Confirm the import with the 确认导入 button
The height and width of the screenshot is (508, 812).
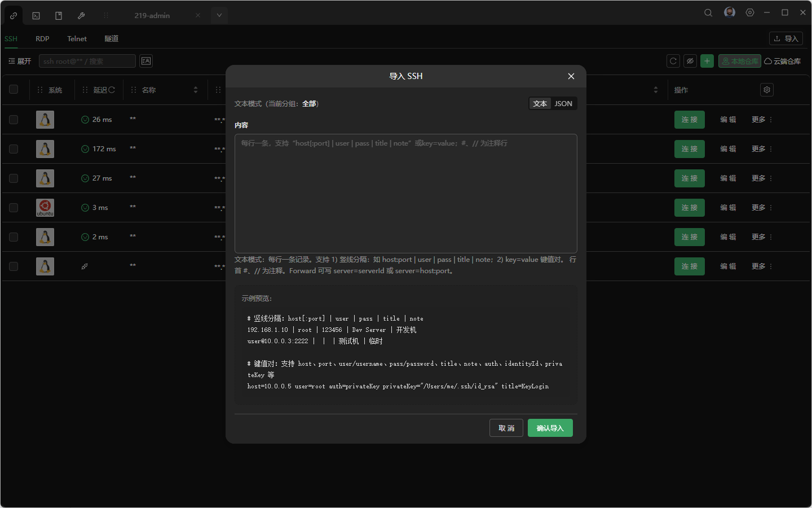point(550,428)
